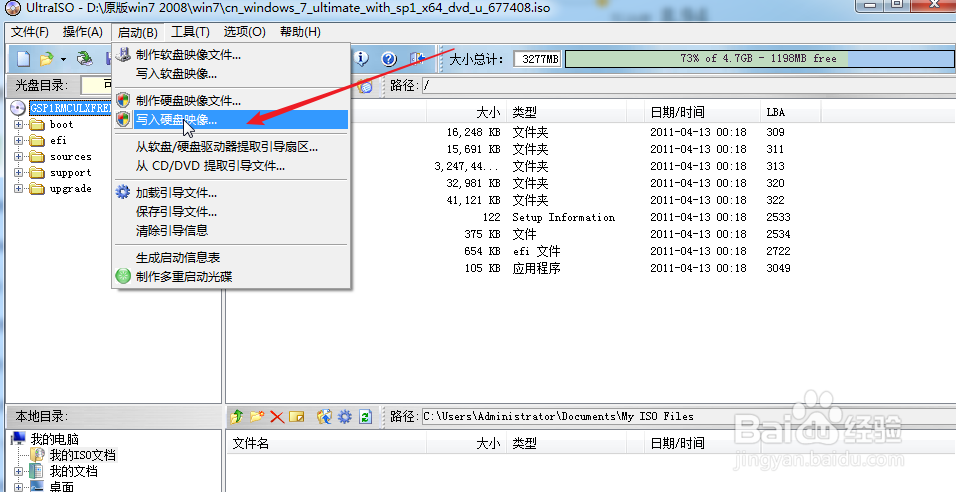Click the 73% of 4.7GB capacity bar
The width and height of the screenshot is (956, 492).
(759, 59)
